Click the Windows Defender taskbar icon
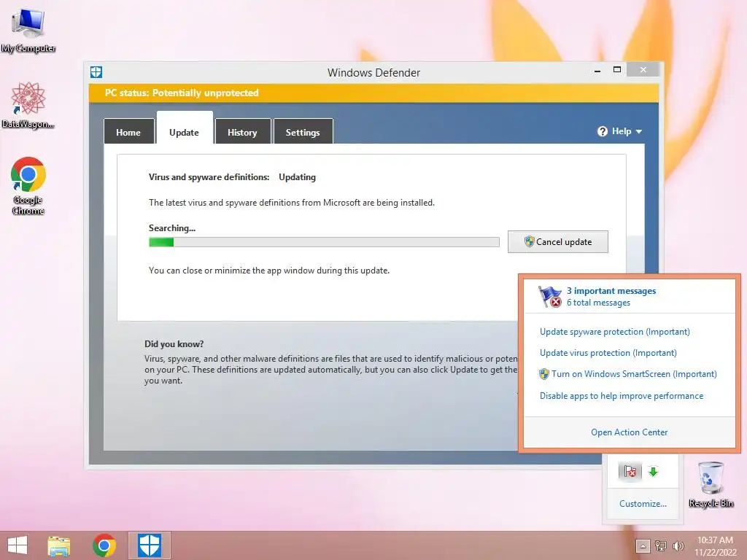The image size is (747, 560). point(150,545)
